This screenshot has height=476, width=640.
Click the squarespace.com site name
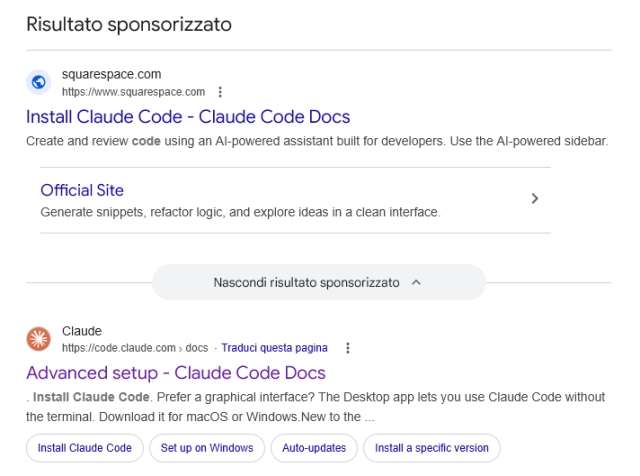click(111, 75)
